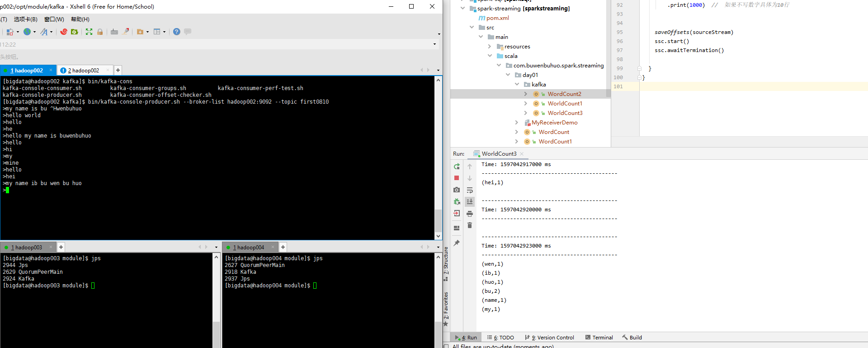Click the lock screen icon in Xshell

(100, 32)
